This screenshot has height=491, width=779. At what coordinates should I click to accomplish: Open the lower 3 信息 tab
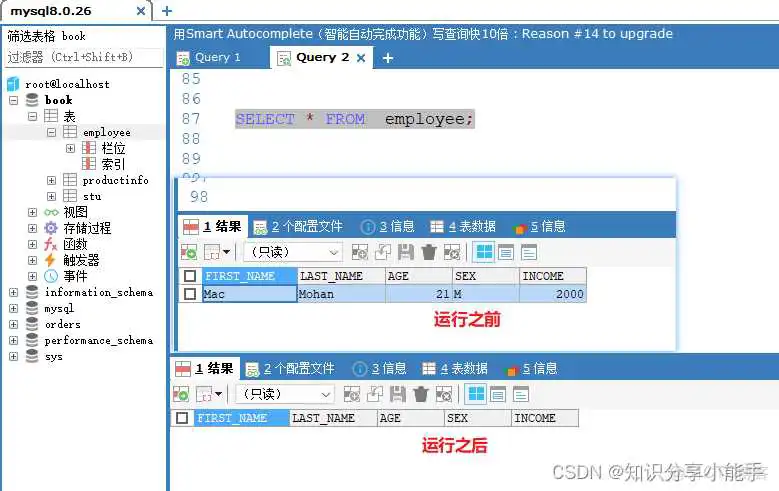coord(380,369)
